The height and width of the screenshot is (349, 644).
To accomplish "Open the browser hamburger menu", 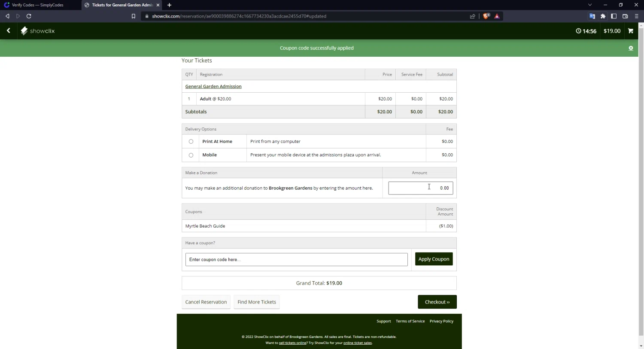I will pos(636,16).
